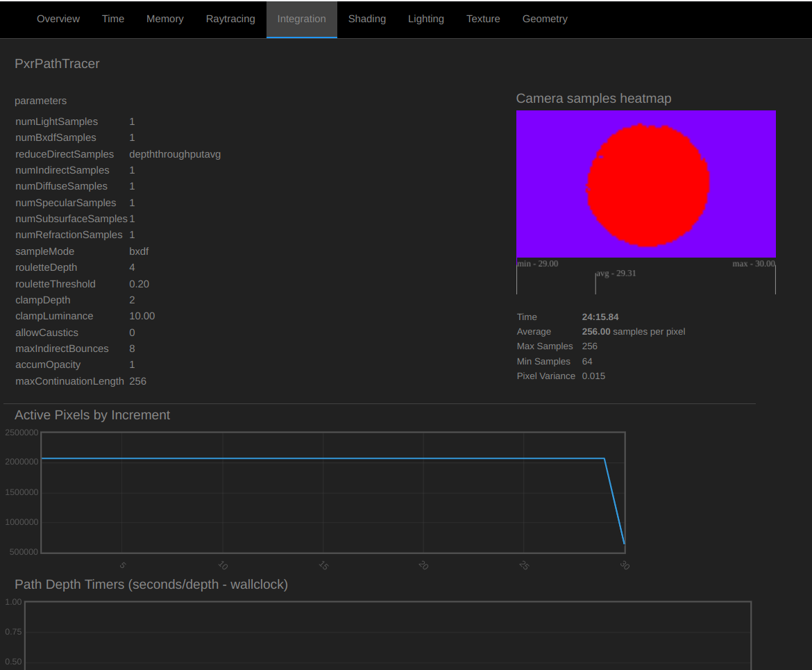This screenshot has height=670, width=812.
Task: Click the camera samples heatmap image
Action: pyautogui.click(x=645, y=184)
